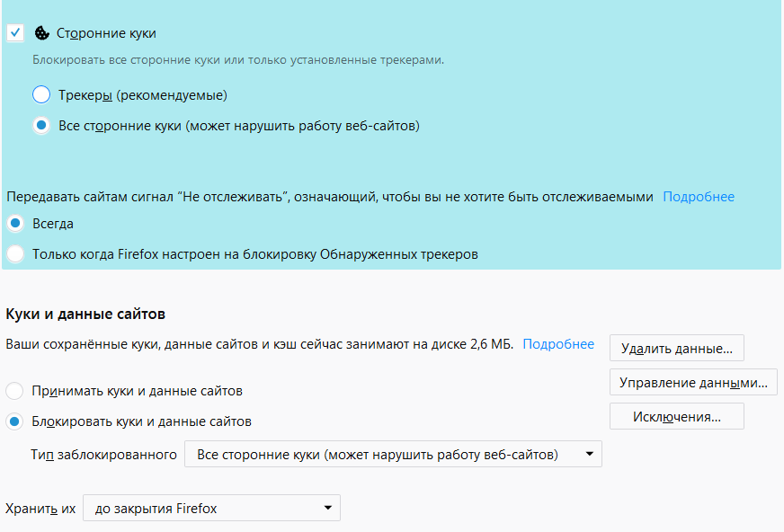Choose Только когда Firefox настроен на блокировку
Screen dimensions: 784x532
point(15,254)
